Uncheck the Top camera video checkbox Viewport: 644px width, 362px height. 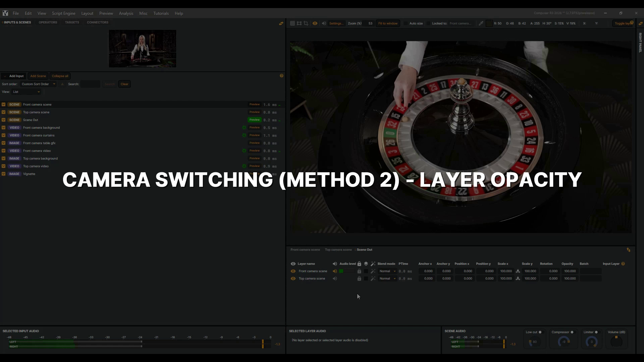[x=4, y=166]
